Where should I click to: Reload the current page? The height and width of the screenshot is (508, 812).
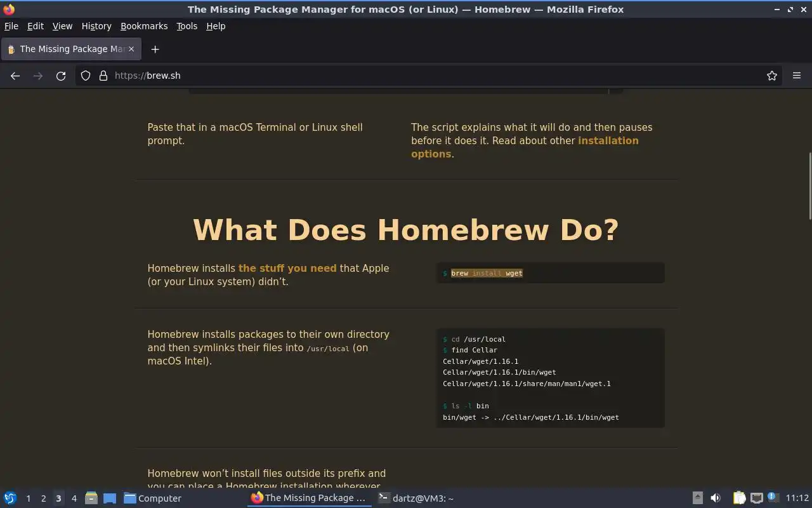click(61, 76)
